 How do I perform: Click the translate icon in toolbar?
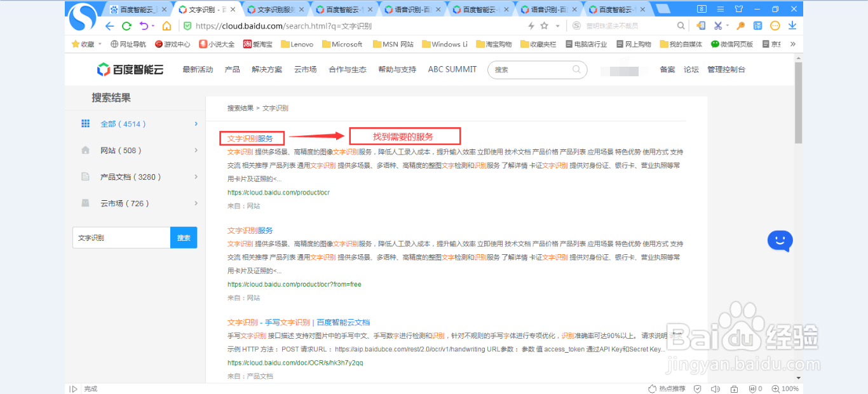coord(757,26)
